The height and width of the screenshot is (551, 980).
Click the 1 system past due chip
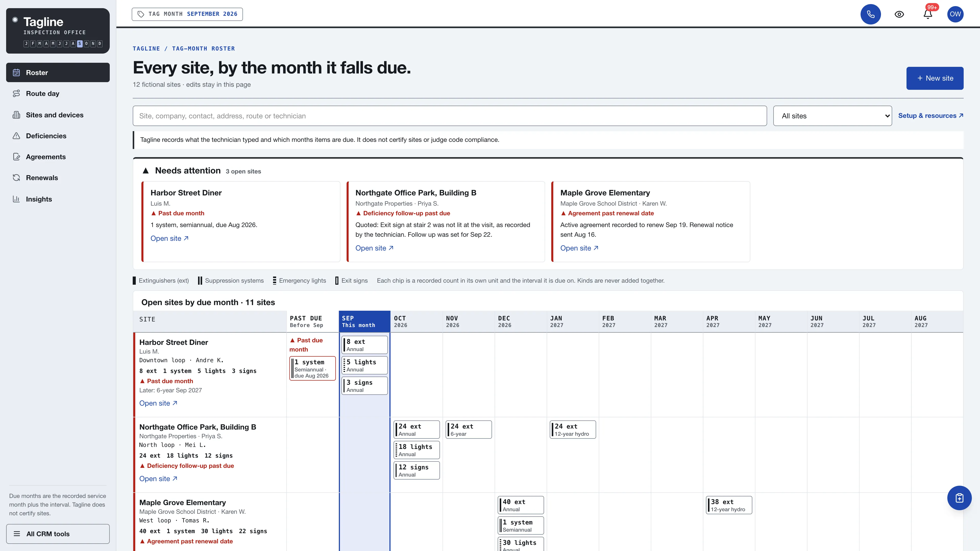pyautogui.click(x=312, y=368)
